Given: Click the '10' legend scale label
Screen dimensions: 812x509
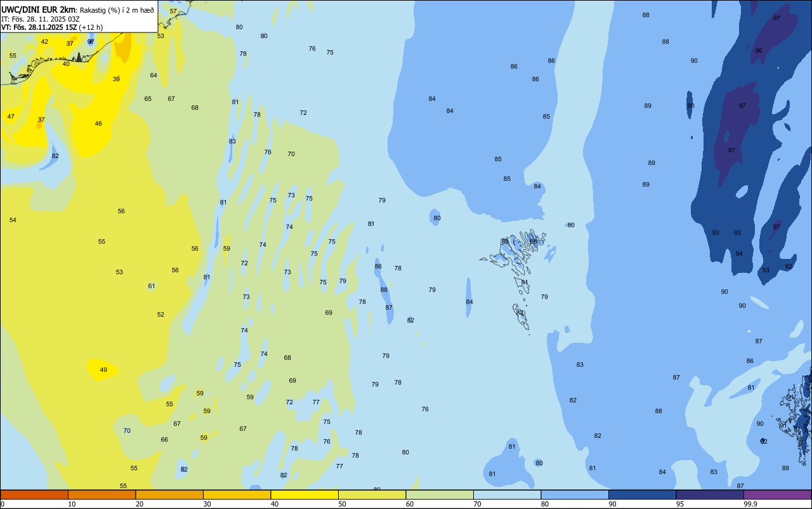Looking at the screenshot, I should pyautogui.click(x=72, y=504).
